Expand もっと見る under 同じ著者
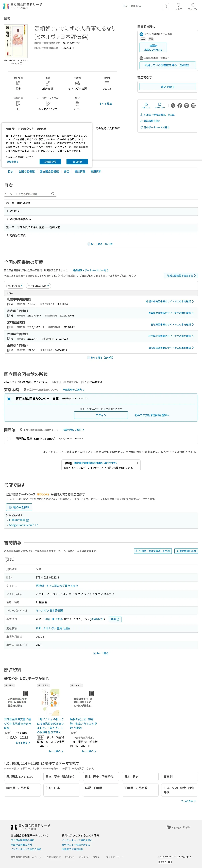The image size is (202, 868). (23, 742)
